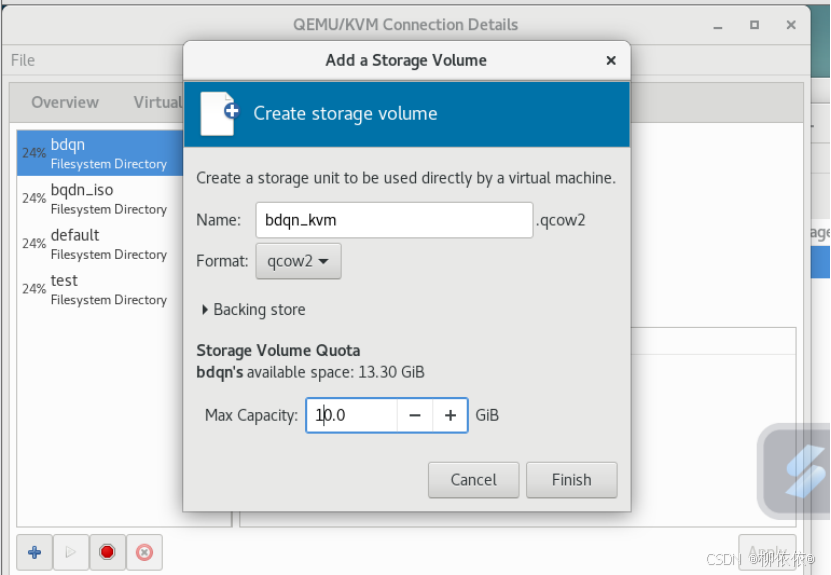Image resolution: width=831 pixels, height=575 pixels.
Task: Expand the Backing store section
Action: pos(254,309)
